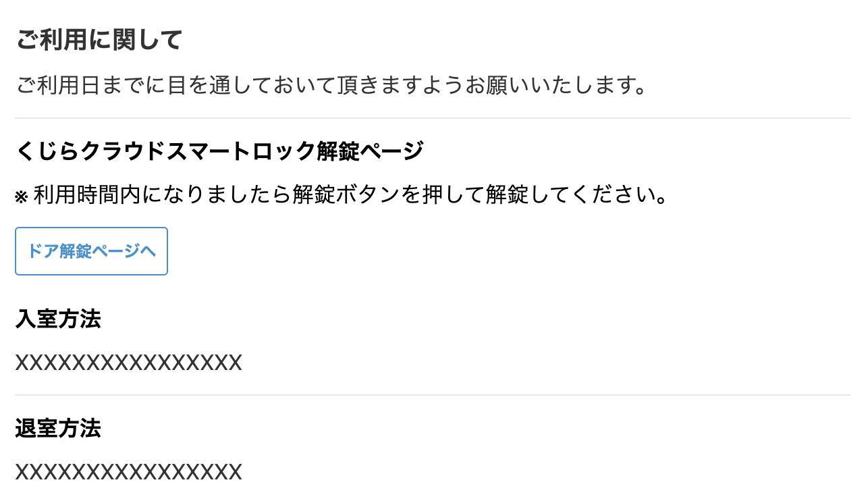Screen dimensions: 868x501
Task: Open the ドア解錠ページへ button
Action: [x=91, y=251]
